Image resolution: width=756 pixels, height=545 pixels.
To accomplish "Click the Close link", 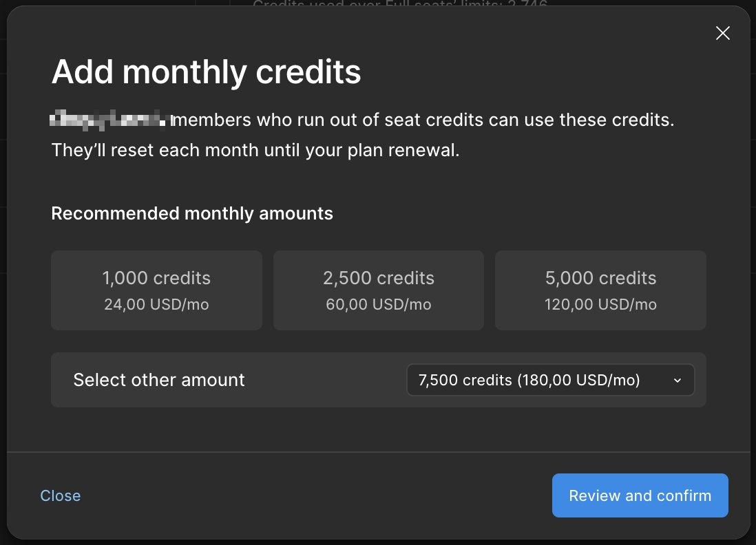I will (61, 495).
